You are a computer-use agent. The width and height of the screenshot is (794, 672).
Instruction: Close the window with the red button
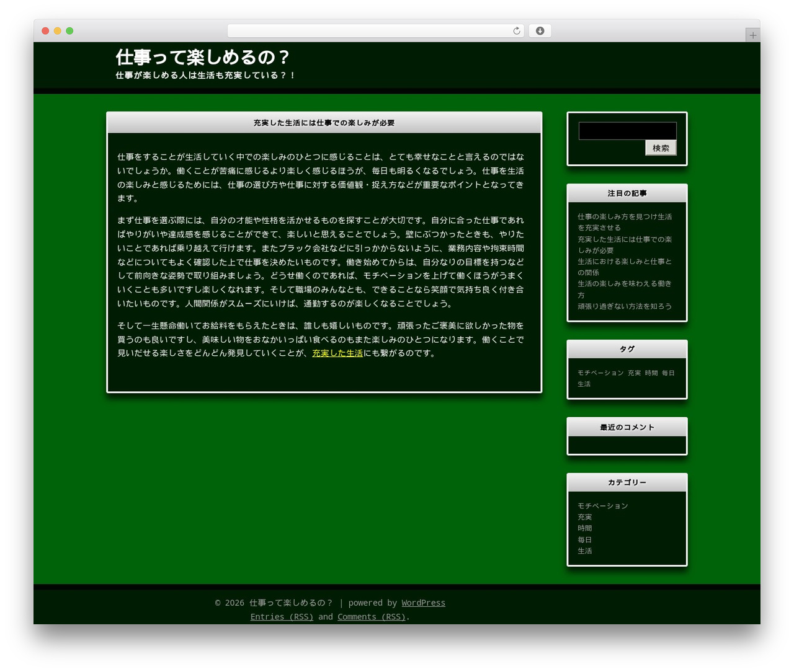point(45,31)
